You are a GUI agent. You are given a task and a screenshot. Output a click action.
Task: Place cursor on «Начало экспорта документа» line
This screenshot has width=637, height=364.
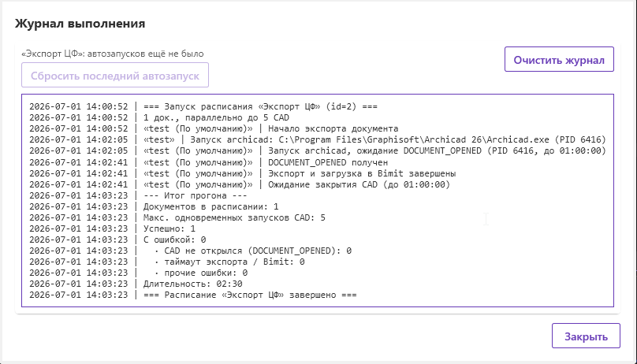click(214, 128)
